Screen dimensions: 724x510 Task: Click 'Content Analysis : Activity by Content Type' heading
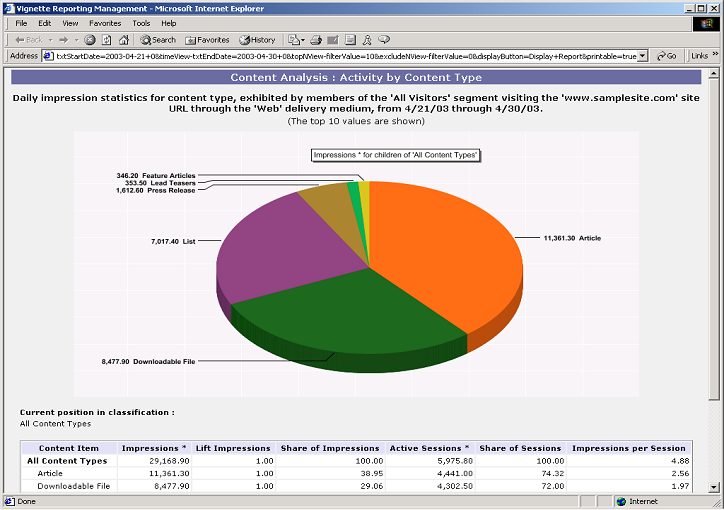[356, 77]
